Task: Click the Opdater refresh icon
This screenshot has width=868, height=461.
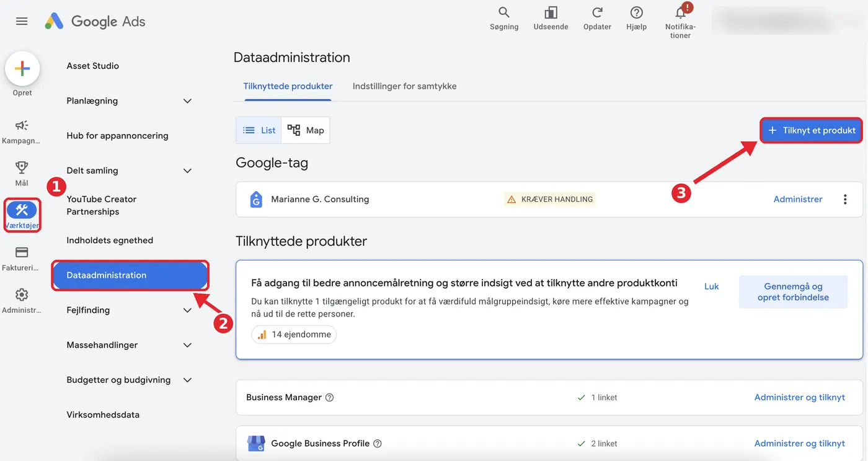Action: (x=597, y=12)
